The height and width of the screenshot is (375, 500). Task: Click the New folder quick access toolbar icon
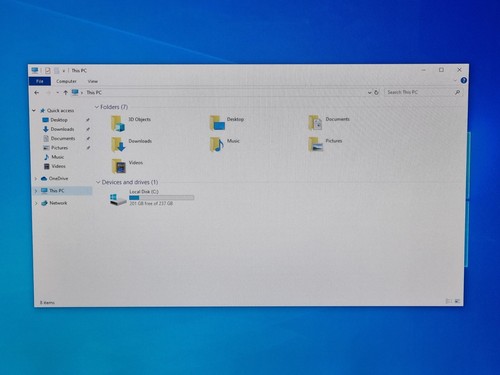coord(57,70)
